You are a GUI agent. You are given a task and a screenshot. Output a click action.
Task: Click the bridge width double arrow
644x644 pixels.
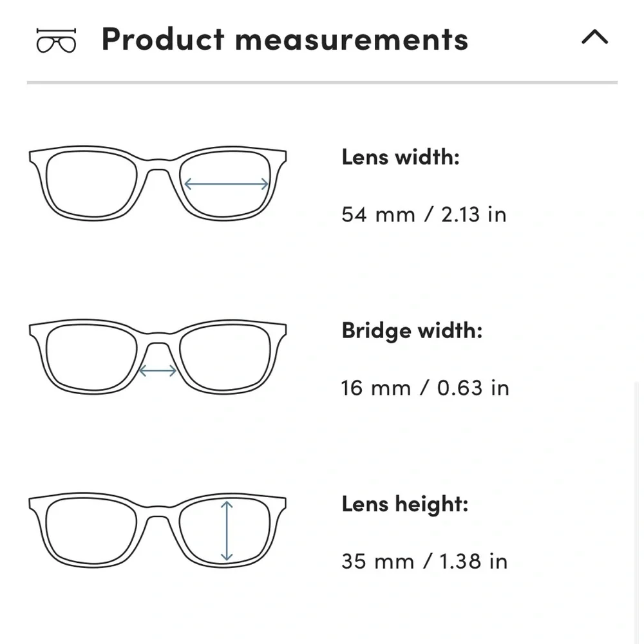[x=158, y=371]
